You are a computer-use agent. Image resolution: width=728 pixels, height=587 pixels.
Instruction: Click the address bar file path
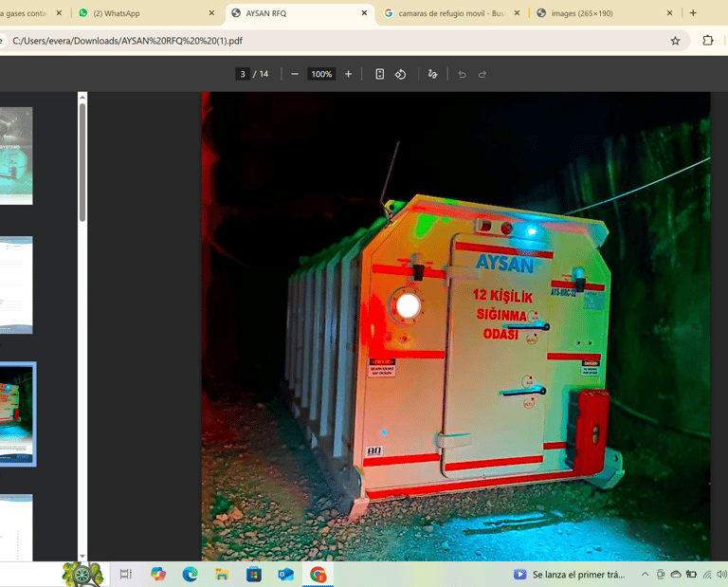tap(128, 41)
